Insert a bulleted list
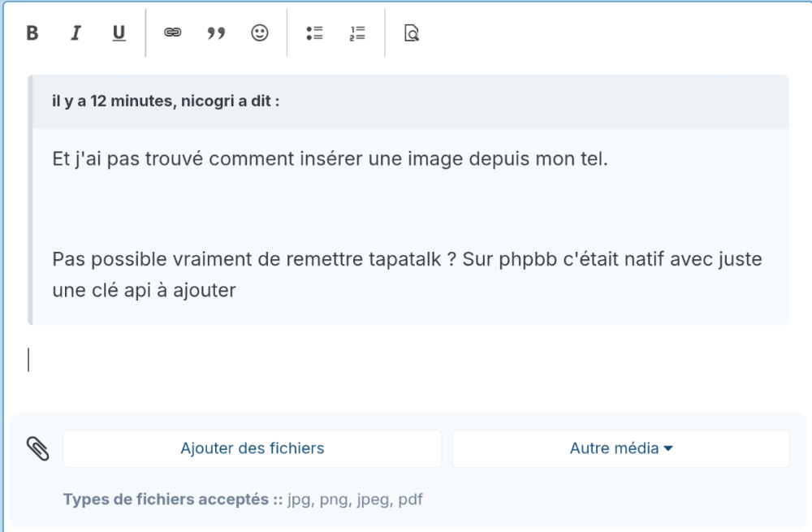The image size is (812, 532). click(x=314, y=33)
